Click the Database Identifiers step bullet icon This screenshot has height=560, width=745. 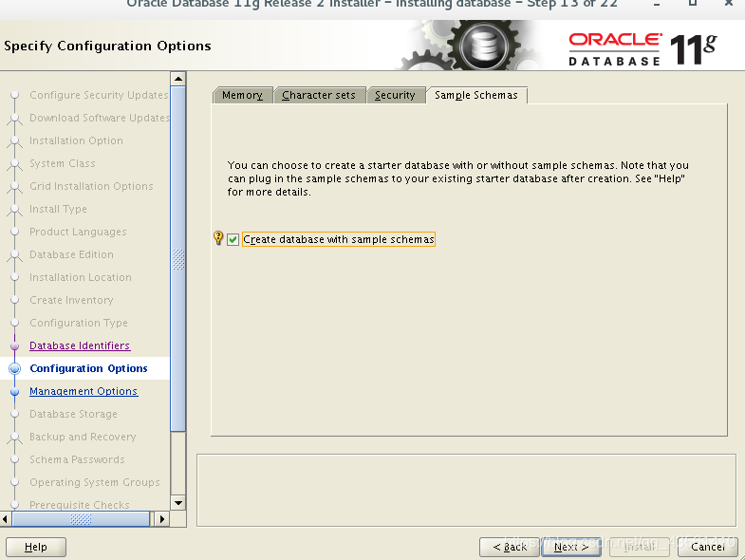15,345
